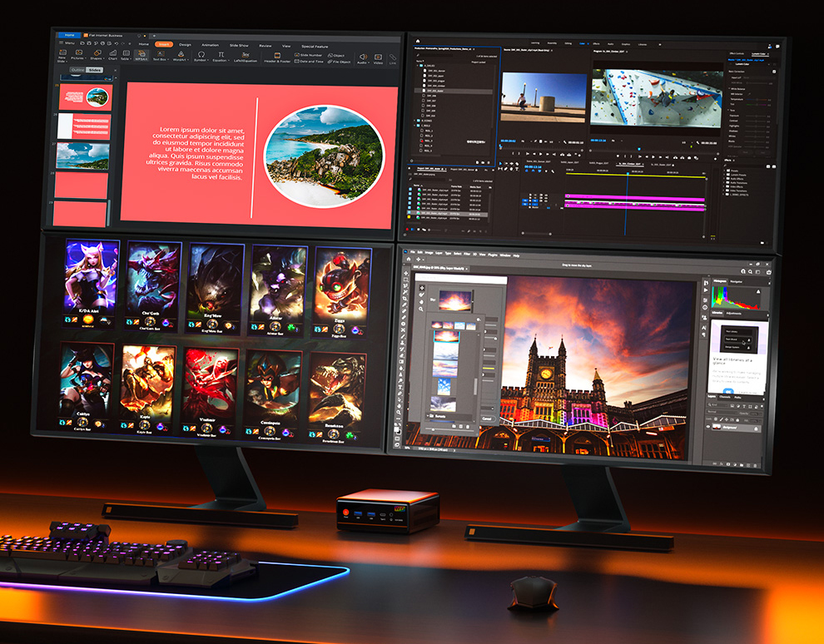
Task: Click Pictures icon in WPS Insert ribbon
Action: (79, 52)
